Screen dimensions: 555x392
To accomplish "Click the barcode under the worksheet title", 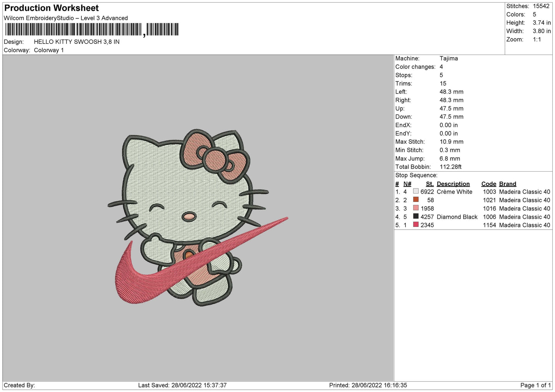I will point(92,30).
